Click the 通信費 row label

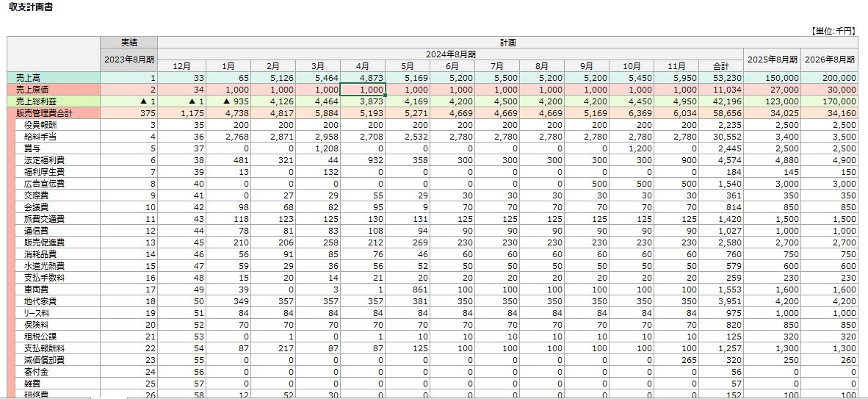click(57, 231)
